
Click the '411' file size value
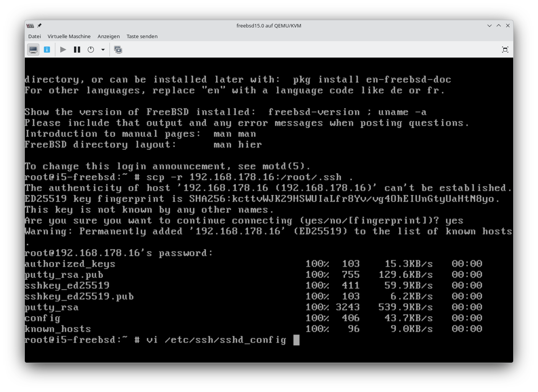[x=351, y=286]
